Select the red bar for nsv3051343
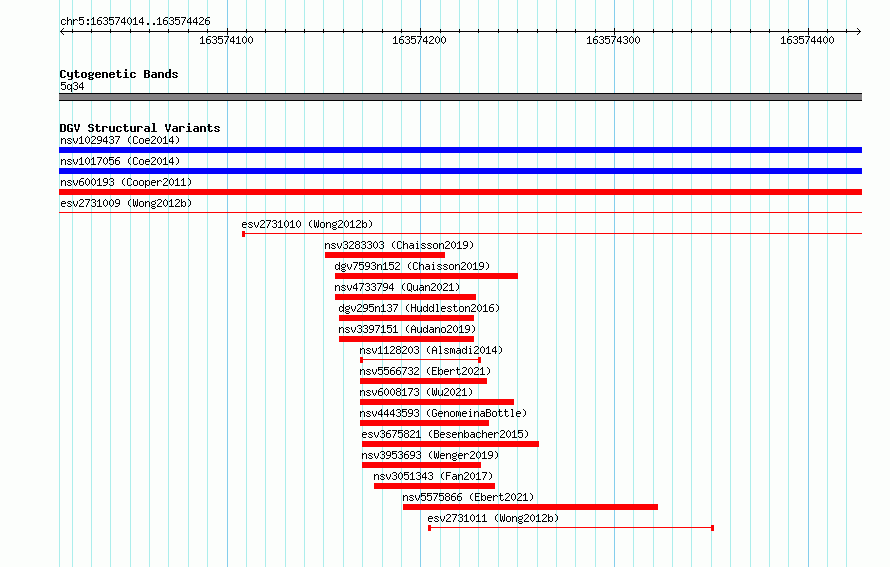Viewport: 890px width, 567px height. coord(434,486)
